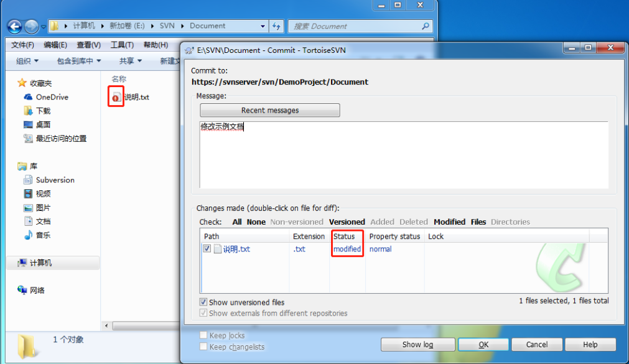Open the 文档 library icon
Screen dimensions: 629x364
28,221
